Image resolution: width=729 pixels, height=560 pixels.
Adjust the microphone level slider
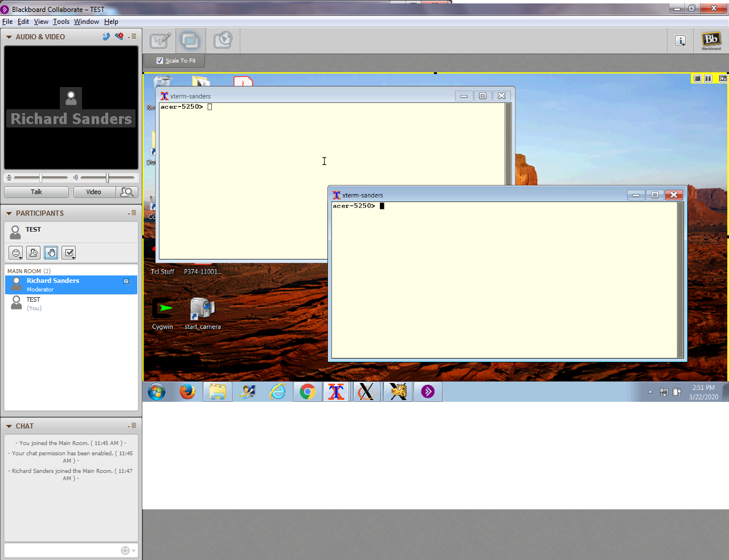tap(40, 178)
